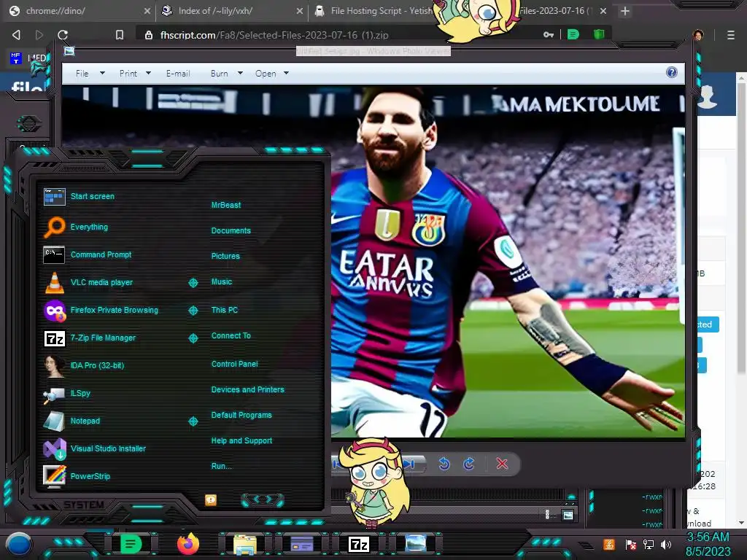Click the green chat extension icon in browser toolbar
Viewport: 747px width, 560px height.
(x=573, y=34)
